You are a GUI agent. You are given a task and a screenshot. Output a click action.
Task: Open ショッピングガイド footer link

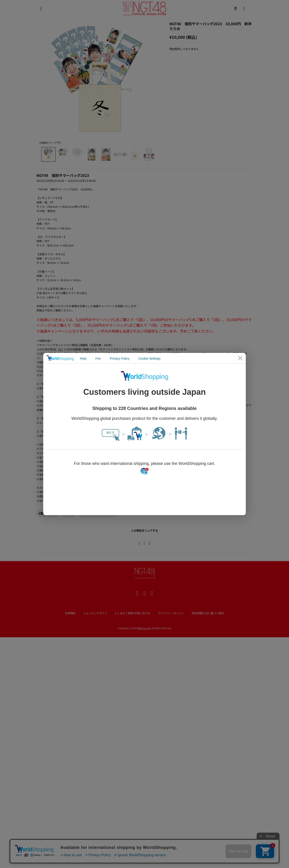tap(95, 613)
